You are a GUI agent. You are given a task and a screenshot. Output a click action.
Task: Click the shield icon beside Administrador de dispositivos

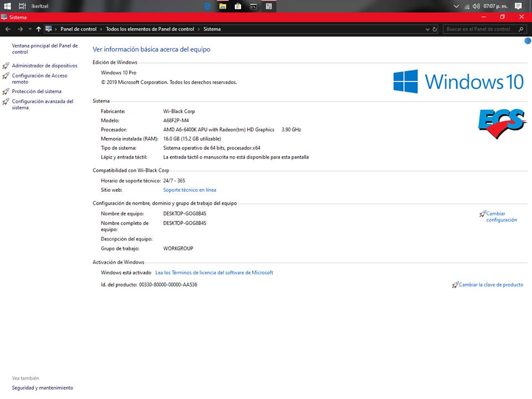pos(6,65)
